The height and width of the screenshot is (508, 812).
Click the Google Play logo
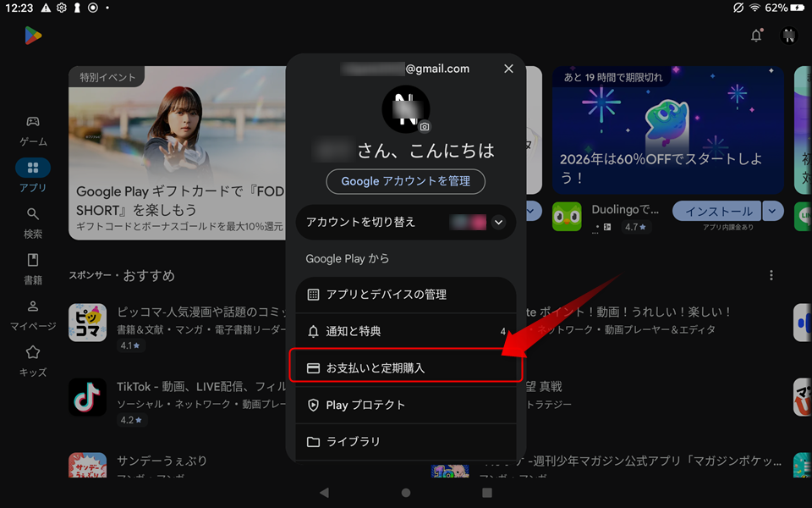[33, 36]
